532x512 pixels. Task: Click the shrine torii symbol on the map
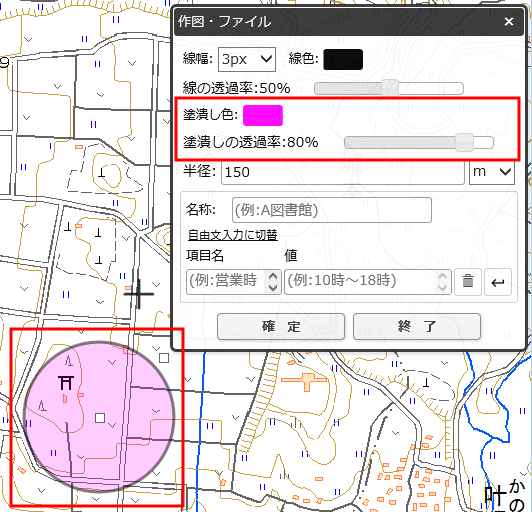coord(66,382)
